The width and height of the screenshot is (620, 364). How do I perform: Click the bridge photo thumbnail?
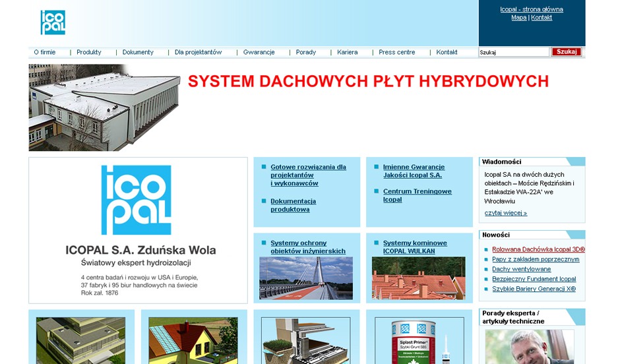pos(306,278)
